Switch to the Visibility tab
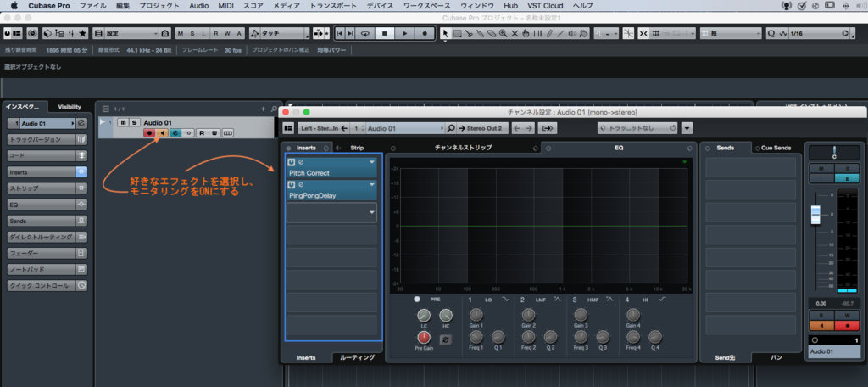This screenshot has height=387, width=868. click(x=70, y=107)
